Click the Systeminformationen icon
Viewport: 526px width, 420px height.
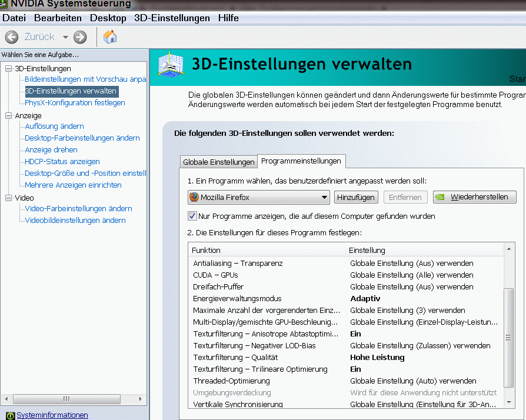point(11,416)
